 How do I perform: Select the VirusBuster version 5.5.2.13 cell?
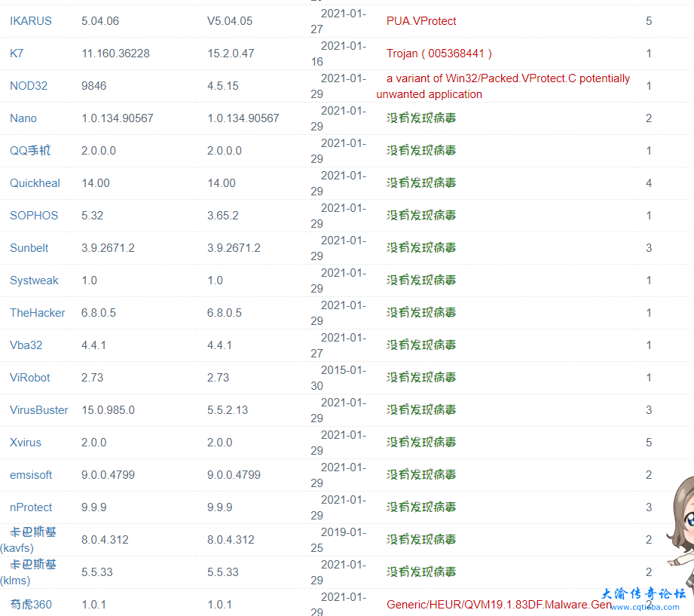228,409
